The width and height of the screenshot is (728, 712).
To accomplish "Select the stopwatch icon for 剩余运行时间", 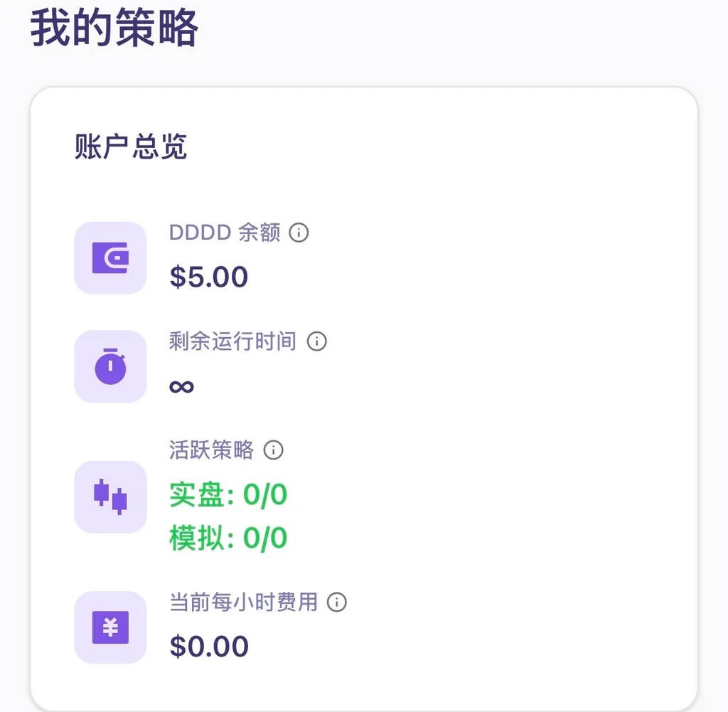I will pyautogui.click(x=110, y=366).
